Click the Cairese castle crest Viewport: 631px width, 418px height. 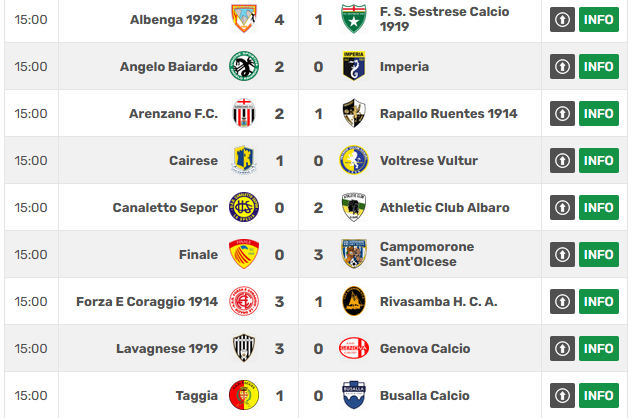[x=244, y=160]
